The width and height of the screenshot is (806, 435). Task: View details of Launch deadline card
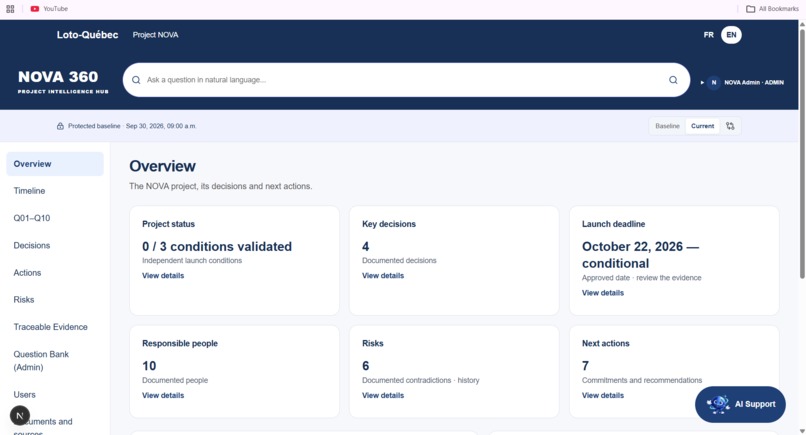(603, 293)
